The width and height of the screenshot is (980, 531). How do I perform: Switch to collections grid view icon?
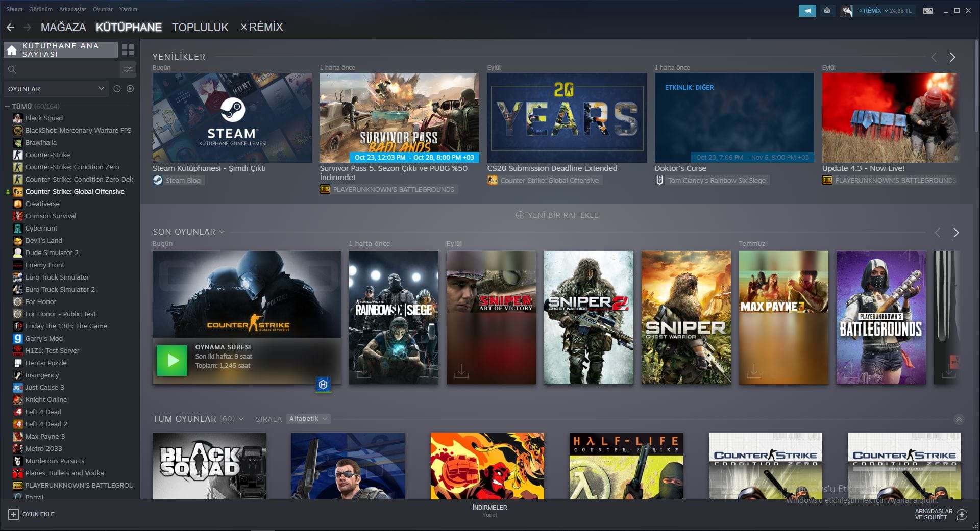[128, 50]
